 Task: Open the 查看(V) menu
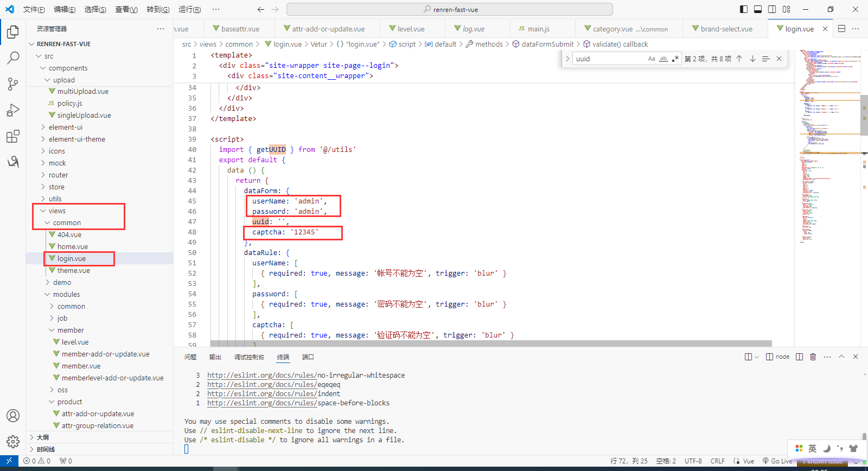tap(126, 9)
